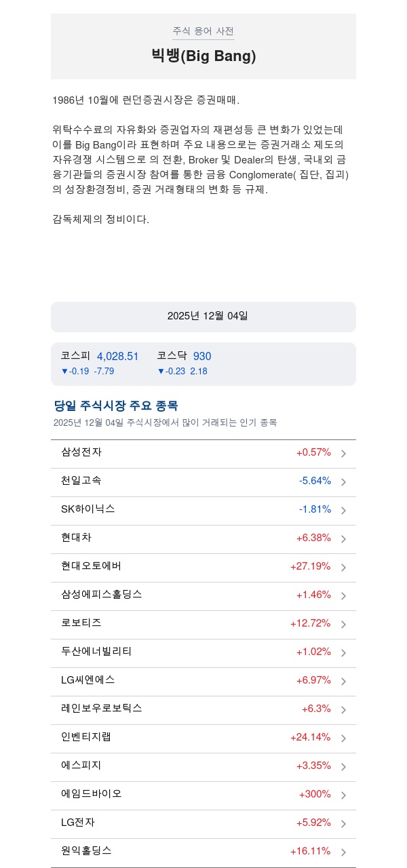The image size is (407, 868).
Task: Click the arrow icon beside 원익홀딩스
Action: (343, 852)
